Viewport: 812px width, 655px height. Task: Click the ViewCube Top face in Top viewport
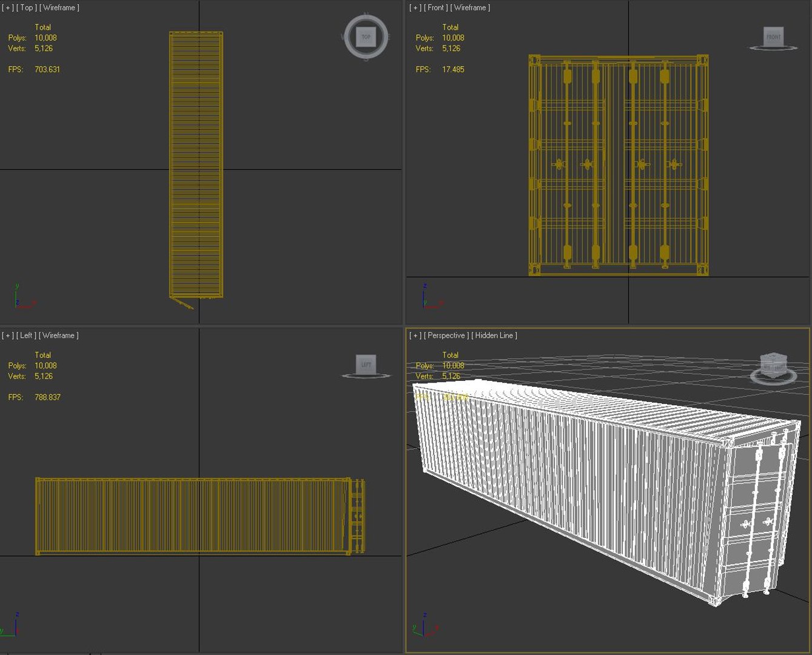pyautogui.click(x=366, y=37)
